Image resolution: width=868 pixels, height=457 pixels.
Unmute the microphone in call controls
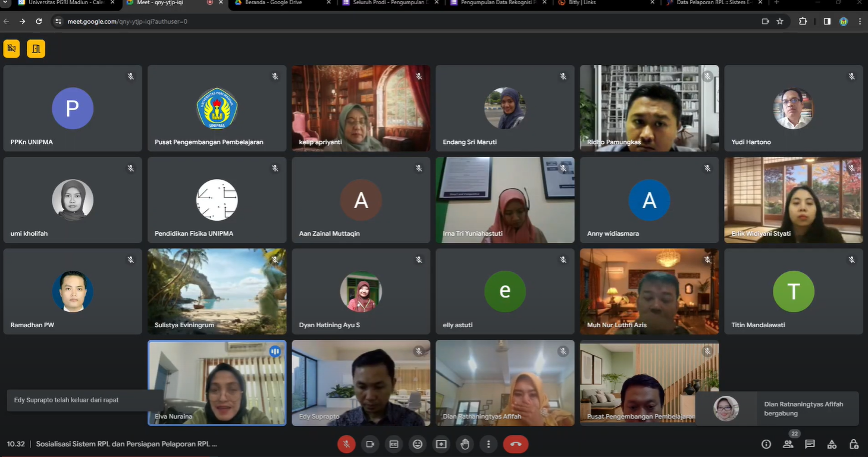point(346,444)
